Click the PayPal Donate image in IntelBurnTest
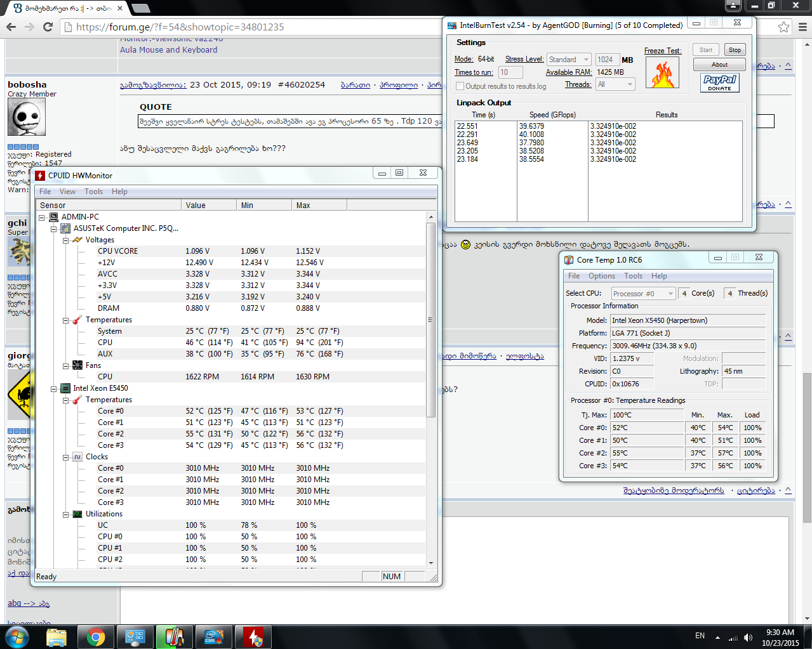 coord(719,82)
